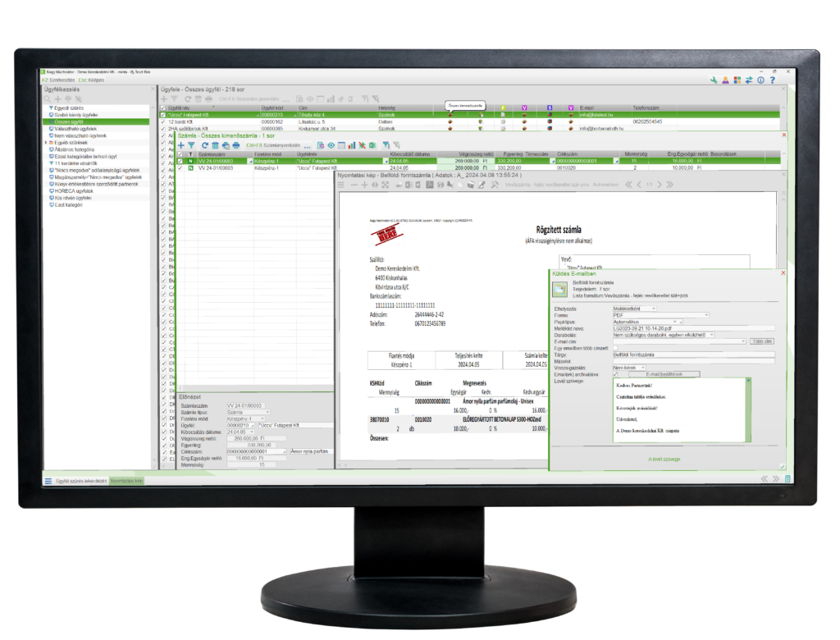Toggle the 'Egy emailben több címzett' checkbox

point(615,348)
